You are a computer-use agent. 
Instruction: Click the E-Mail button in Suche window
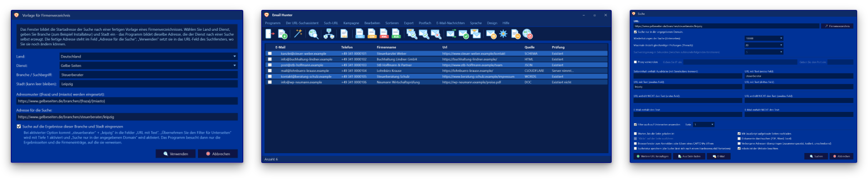(718, 156)
